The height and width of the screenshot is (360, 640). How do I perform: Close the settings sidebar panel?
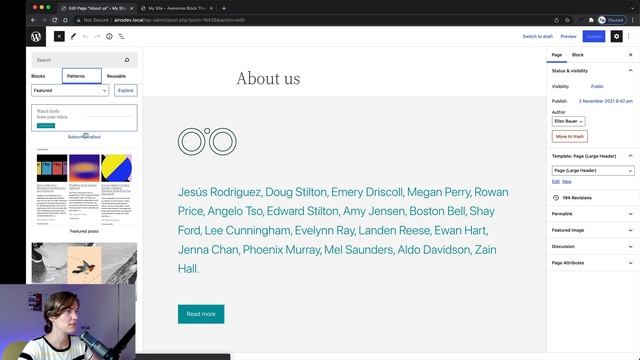pos(630,55)
